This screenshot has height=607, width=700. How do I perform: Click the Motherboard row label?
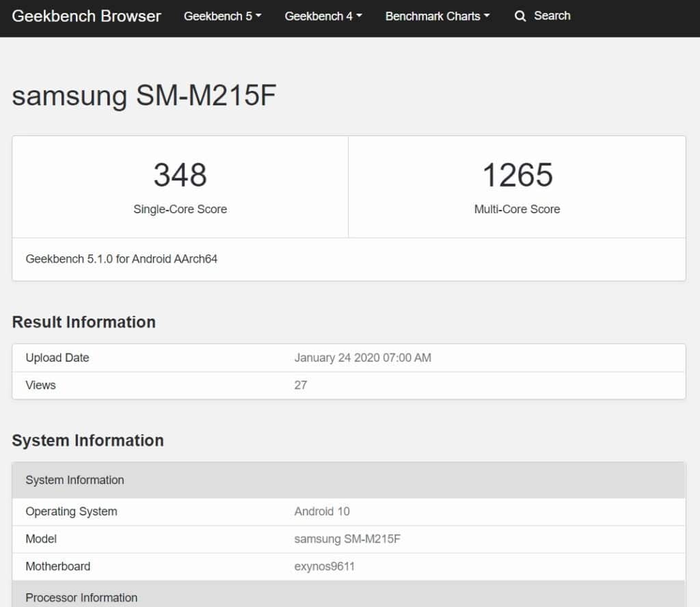[58, 567]
